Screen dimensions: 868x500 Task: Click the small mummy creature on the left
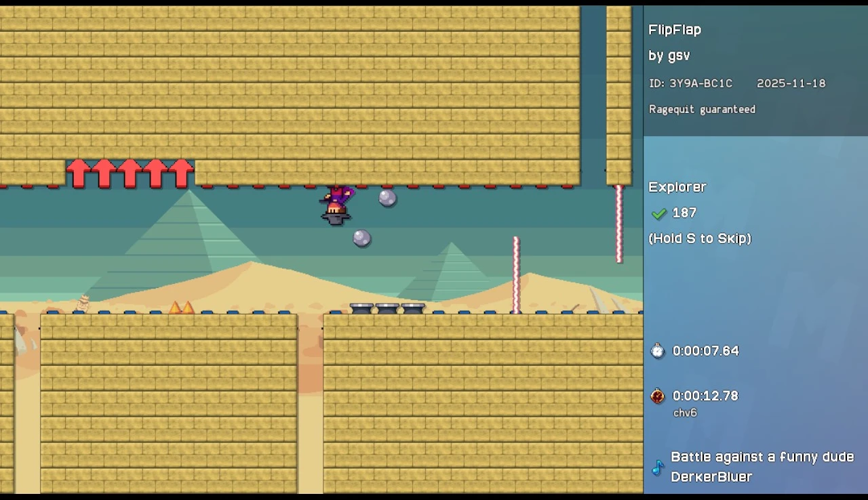click(83, 304)
